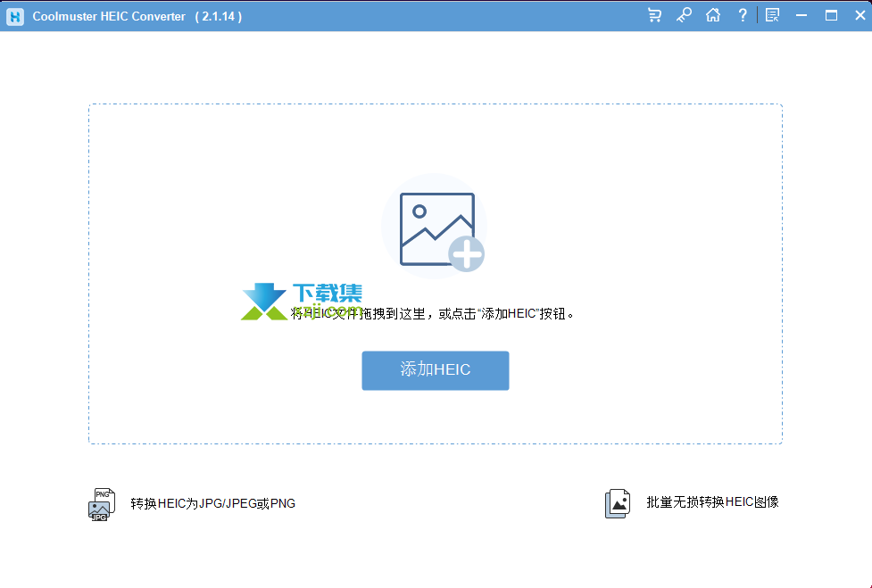Minimize the HEIC Converter window
The image size is (872, 588).
(801, 15)
